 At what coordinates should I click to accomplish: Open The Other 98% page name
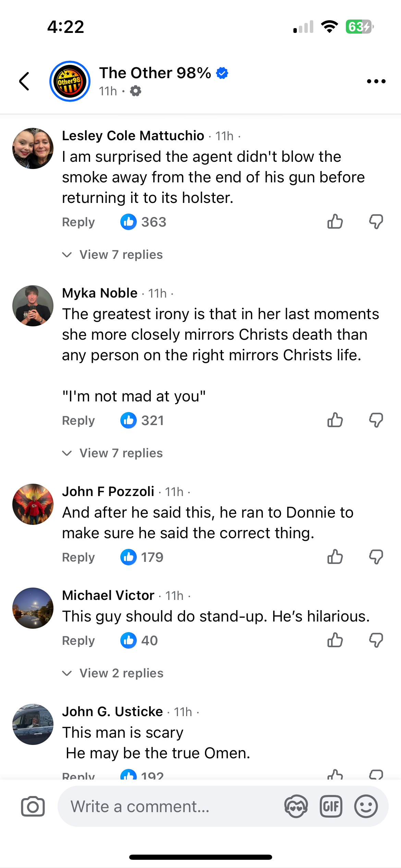click(x=155, y=73)
